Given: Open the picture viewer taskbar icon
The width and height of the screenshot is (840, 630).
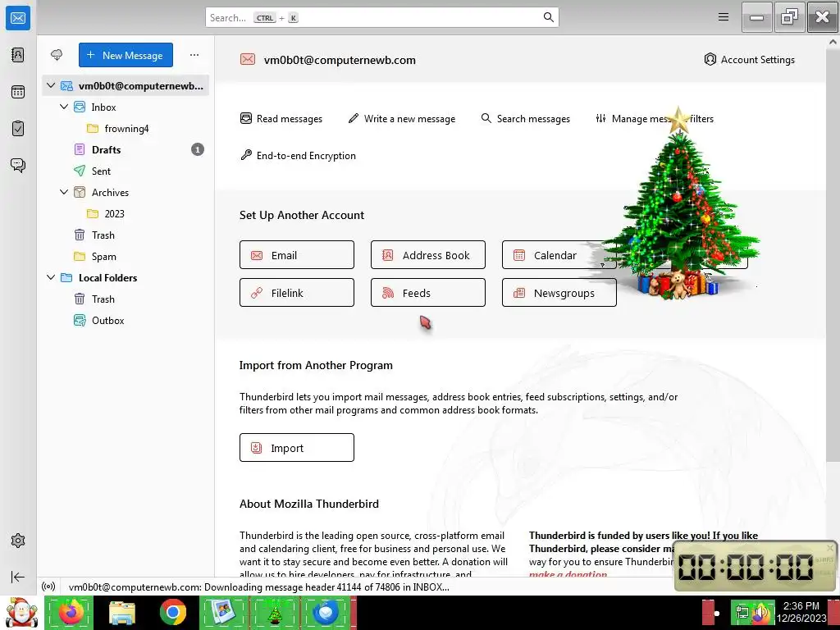Looking at the screenshot, I should tap(224, 612).
